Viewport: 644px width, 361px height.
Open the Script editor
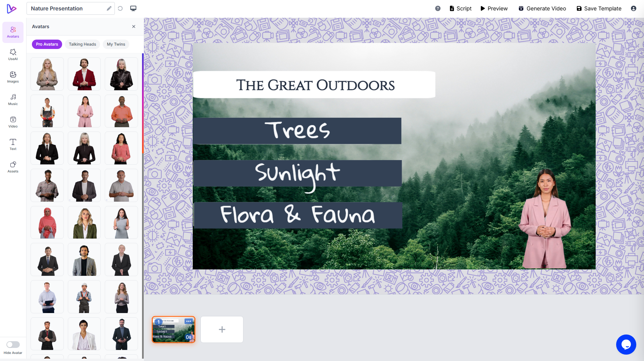tap(461, 8)
